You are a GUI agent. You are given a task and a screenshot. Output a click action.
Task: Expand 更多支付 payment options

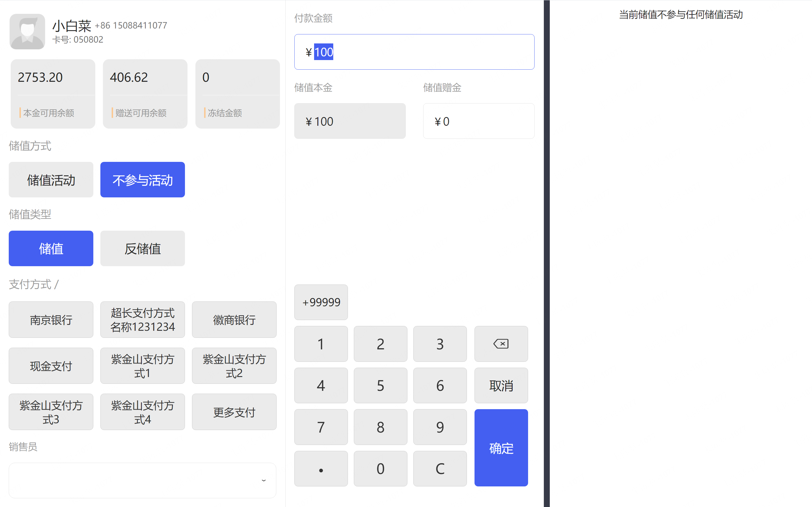click(234, 412)
